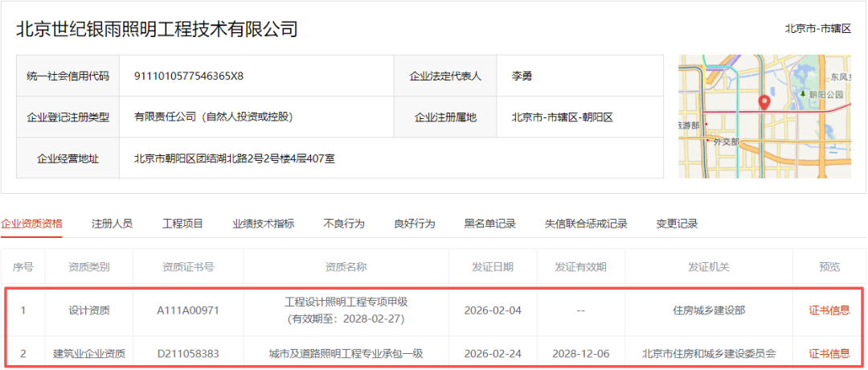This screenshot has height=370, width=868.
Task: Show the 变更记录 tab
Action: click(x=677, y=224)
